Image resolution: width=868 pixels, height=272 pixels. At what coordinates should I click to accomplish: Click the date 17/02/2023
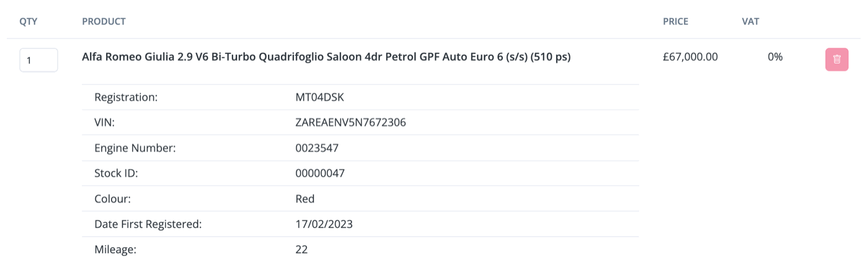coord(324,224)
